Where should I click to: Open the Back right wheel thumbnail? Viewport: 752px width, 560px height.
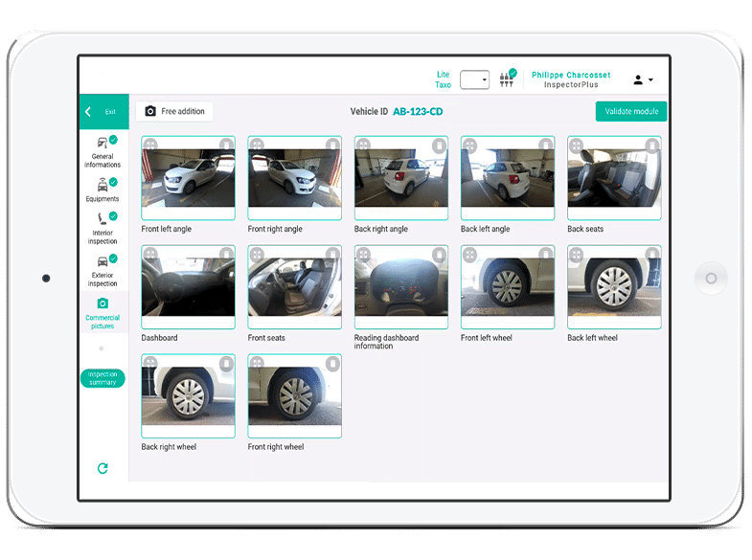[x=188, y=395]
